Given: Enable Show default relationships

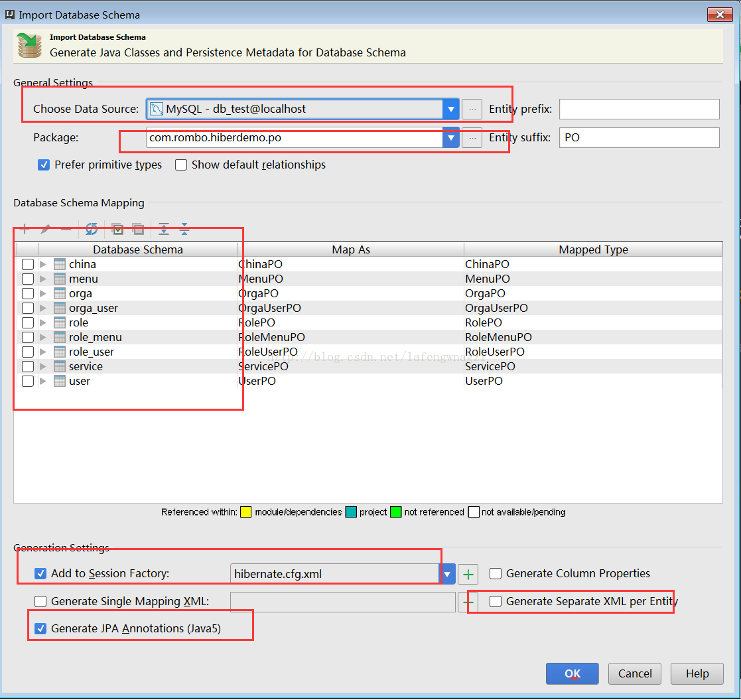Looking at the screenshot, I should point(181,165).
